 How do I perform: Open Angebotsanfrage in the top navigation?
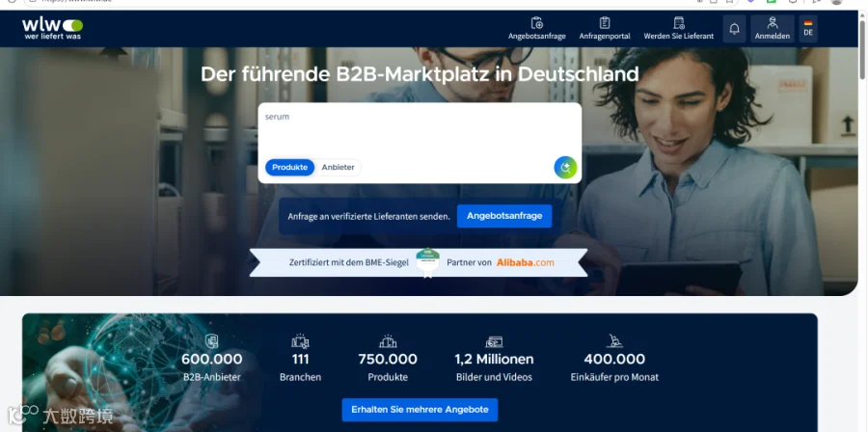pyautogui.click(x=537, y=29)
